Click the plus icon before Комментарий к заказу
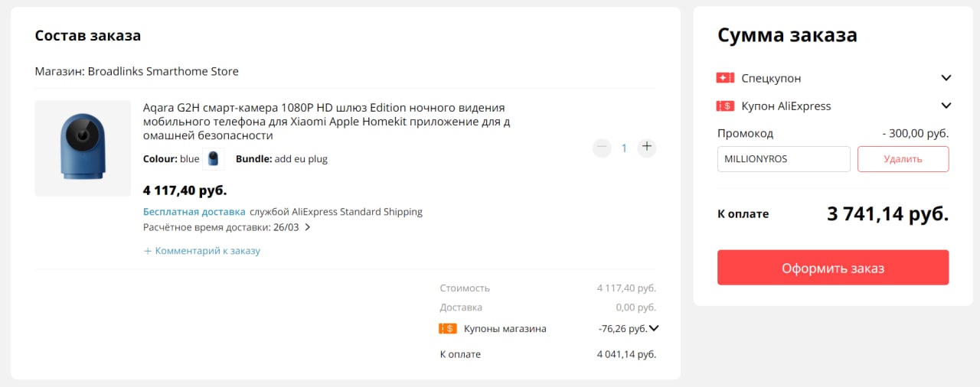 pos(148,251)
